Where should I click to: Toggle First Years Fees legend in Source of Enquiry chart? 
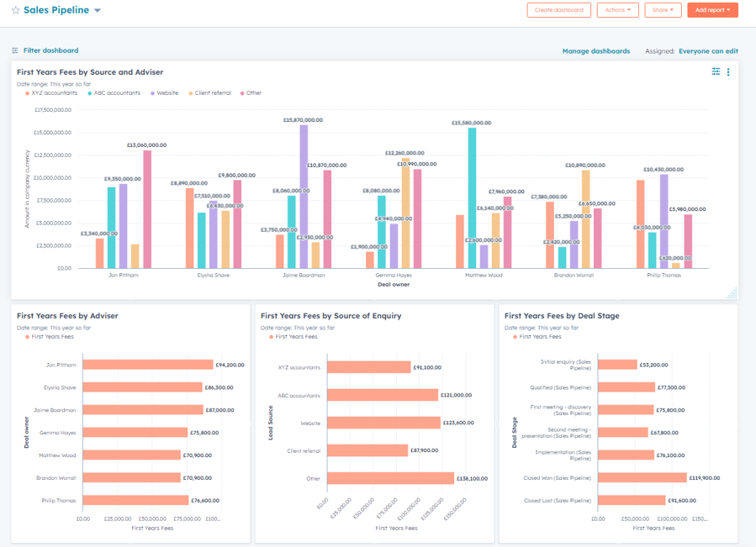coord(293,337)
